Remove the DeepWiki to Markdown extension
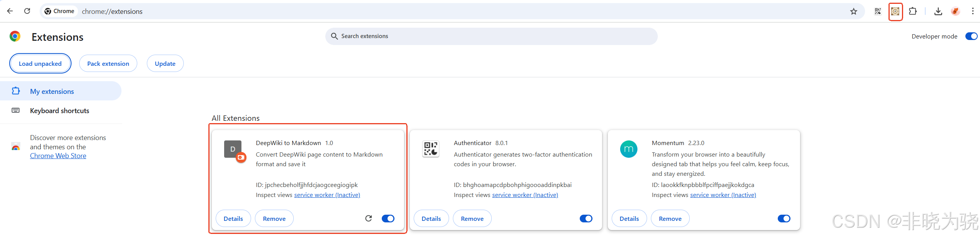This screenshot has width=980, height=237. coord(274,219)
